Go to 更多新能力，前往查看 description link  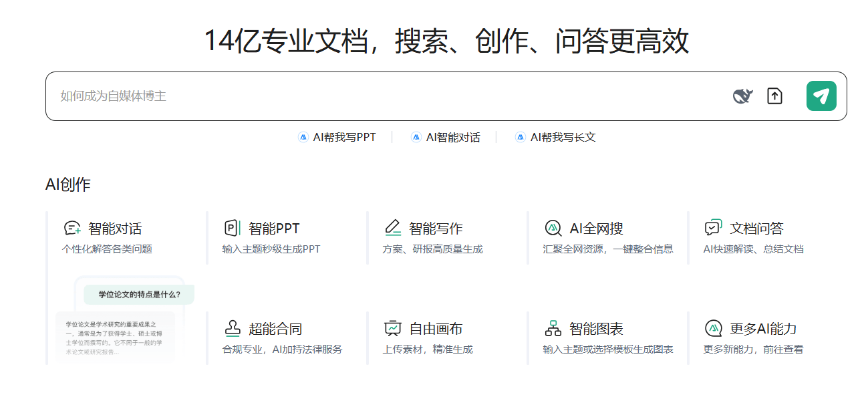click(x=753, y=350)
